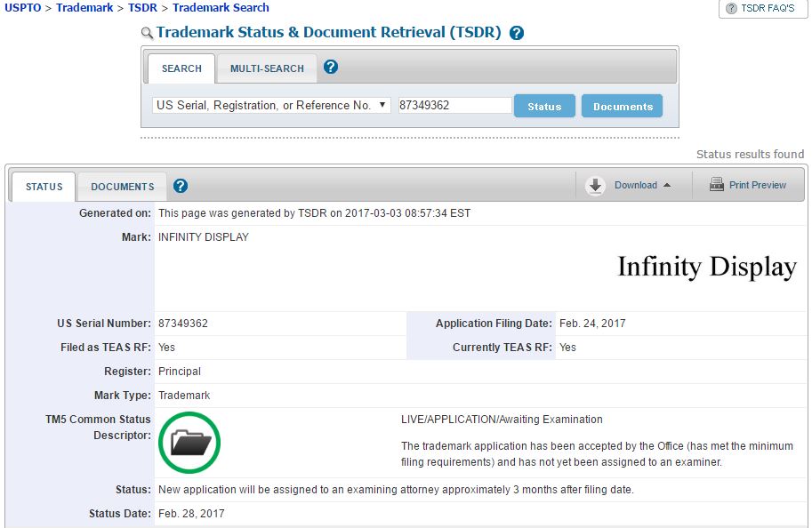Image resolution: width=812 pixels, height=528 pixels.
Task: Click the 'New application will be assigned' status text
Action: tap(396, 490)
